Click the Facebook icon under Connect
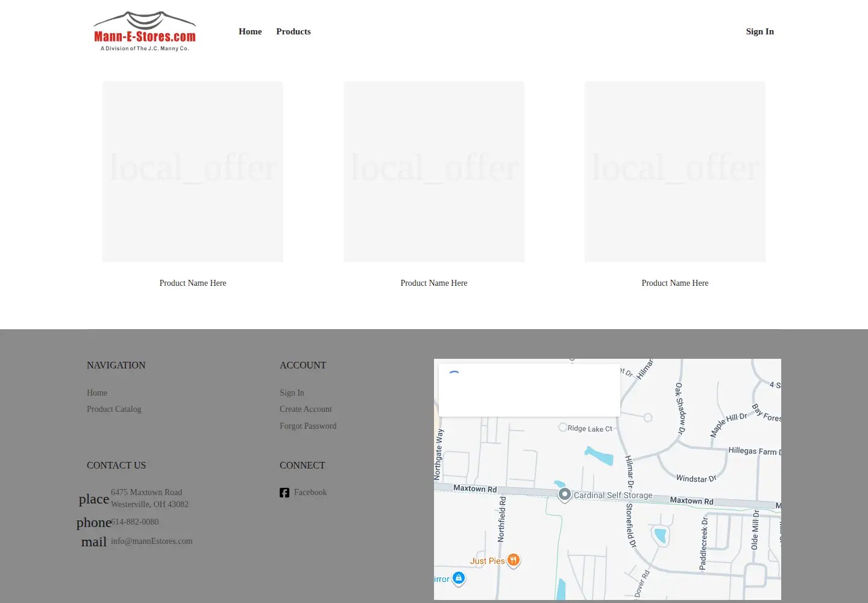Viewport: 868px width, 603px height. click(x=285, y=493)
